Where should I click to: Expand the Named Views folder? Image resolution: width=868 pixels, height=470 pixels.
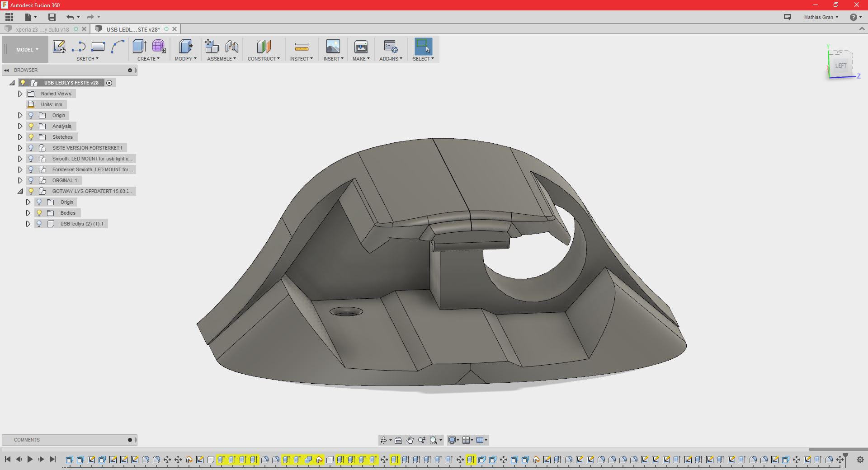[20, 94]
